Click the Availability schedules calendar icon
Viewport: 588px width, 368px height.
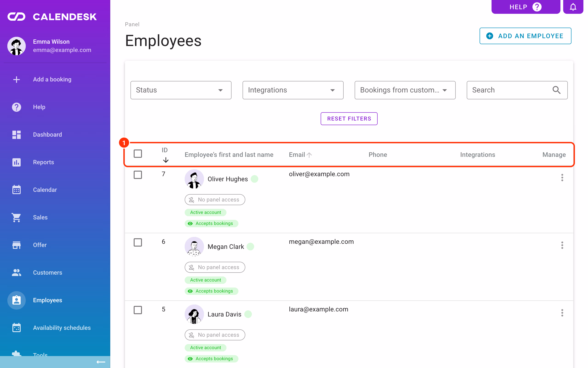16,328
